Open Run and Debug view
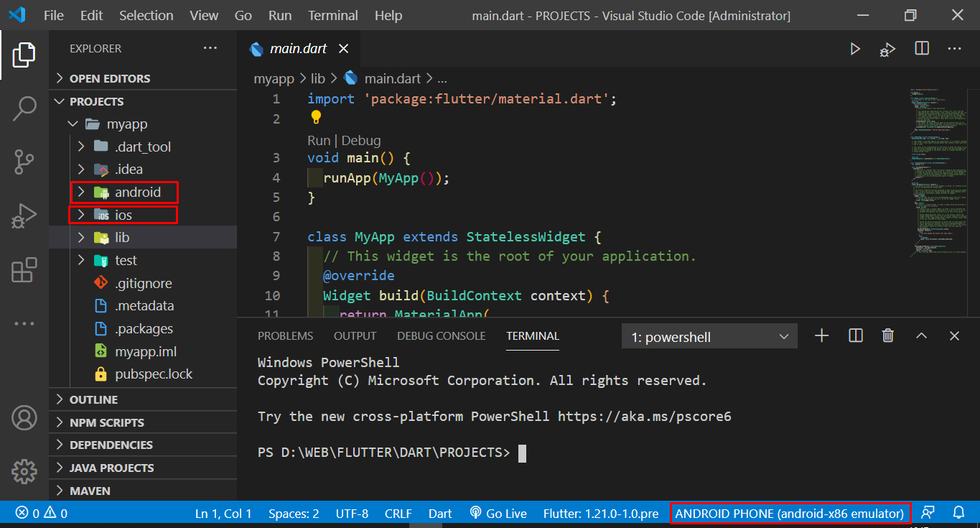The width and height of the screenshot is (980, 528). pyautogui.click(x=24, y=216)
